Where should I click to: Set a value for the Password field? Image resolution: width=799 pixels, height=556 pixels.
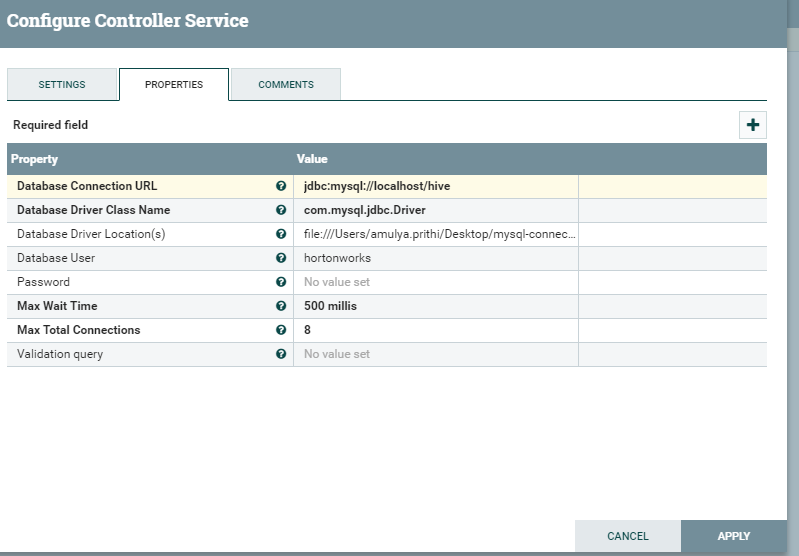435,282
